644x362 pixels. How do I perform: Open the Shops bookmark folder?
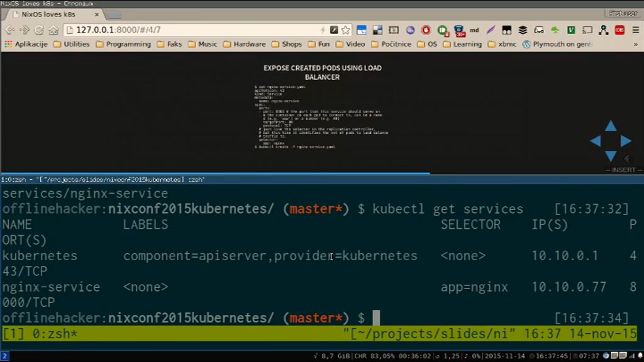[x=287, y=44]
